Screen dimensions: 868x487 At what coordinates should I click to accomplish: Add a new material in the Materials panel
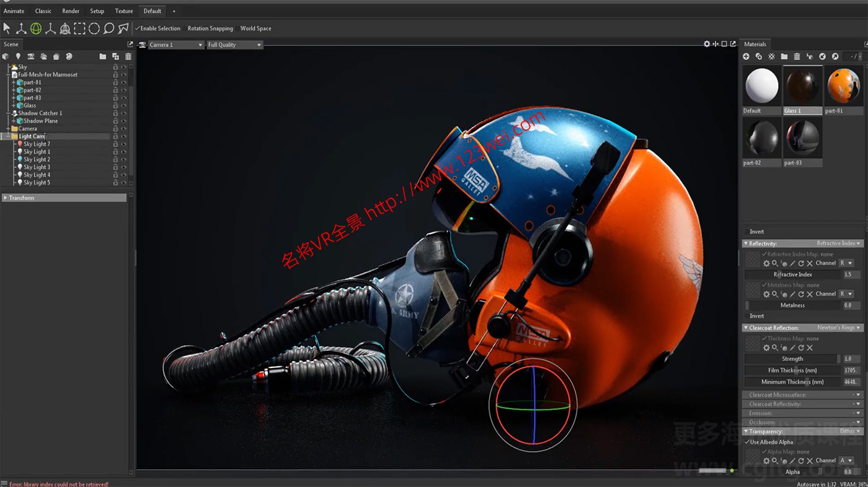746,56
